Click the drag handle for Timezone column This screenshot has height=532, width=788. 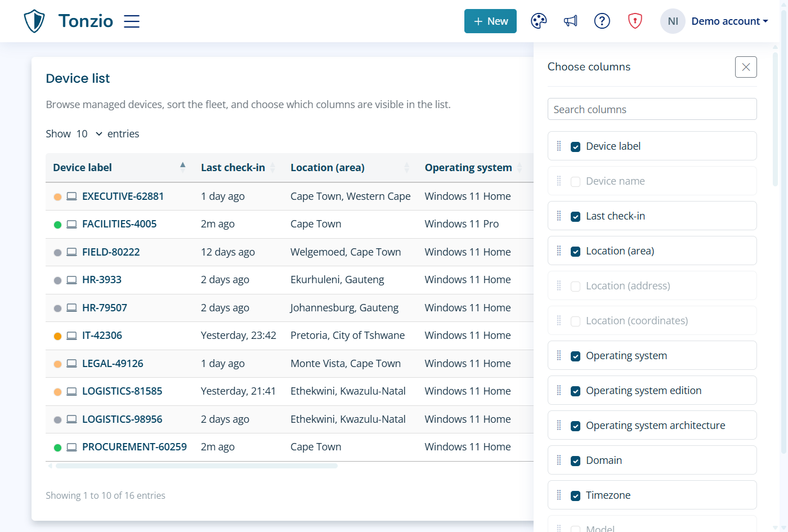pos(559,495)
